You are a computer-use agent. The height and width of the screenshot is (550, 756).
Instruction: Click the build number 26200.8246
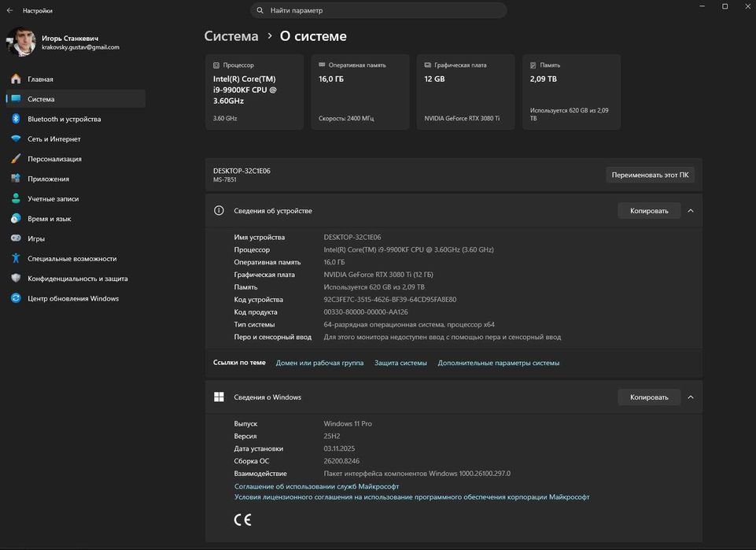coord(341,461)
